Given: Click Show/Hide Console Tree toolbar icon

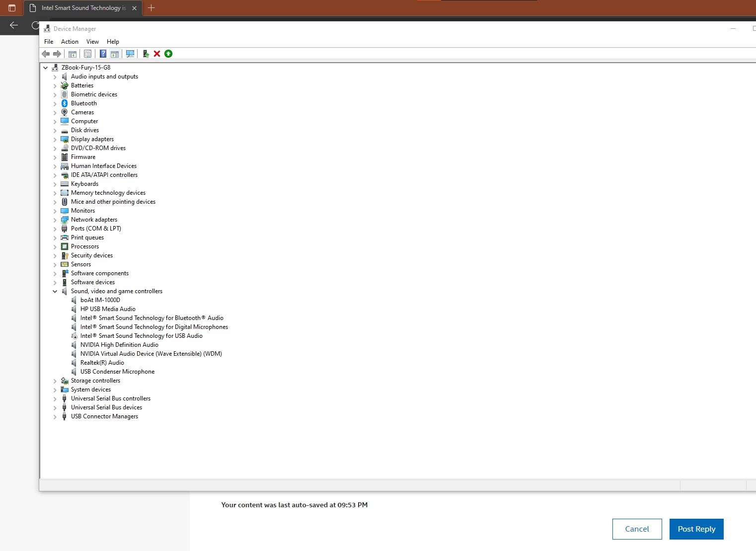Looking at the screenshot, I should [73, 54].
